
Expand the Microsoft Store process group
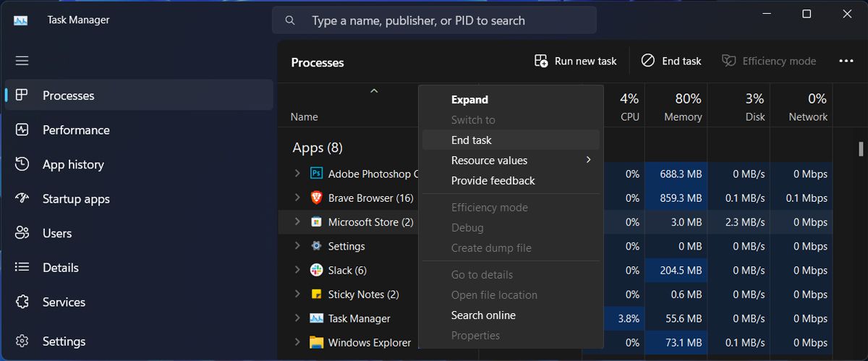pyautogui.click(x=297, y=222)
